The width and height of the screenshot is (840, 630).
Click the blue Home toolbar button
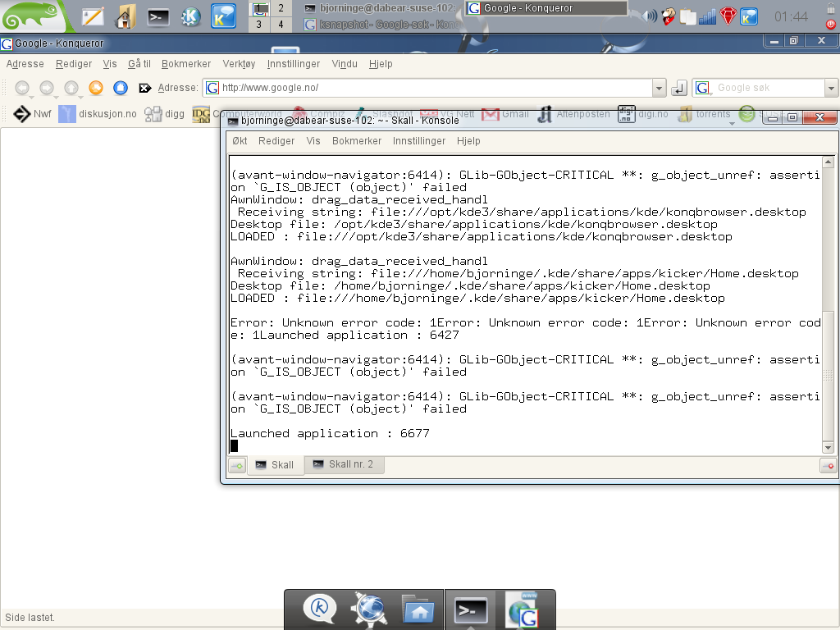click(121, 87)
